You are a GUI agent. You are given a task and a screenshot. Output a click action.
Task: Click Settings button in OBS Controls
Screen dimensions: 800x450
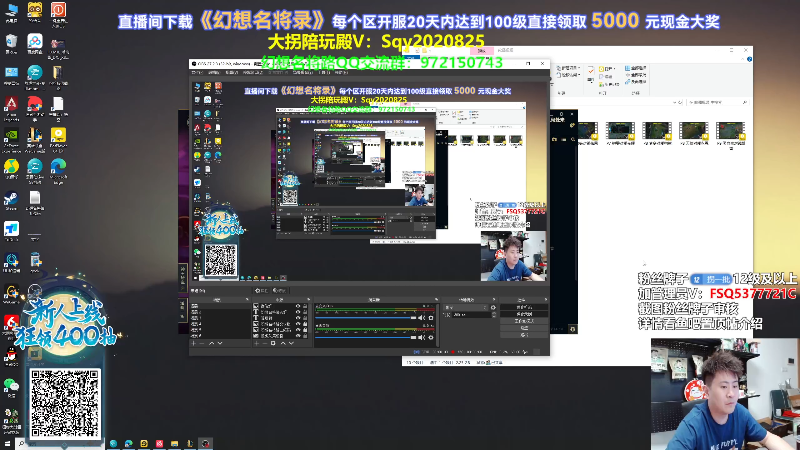(x=524, y=328)
